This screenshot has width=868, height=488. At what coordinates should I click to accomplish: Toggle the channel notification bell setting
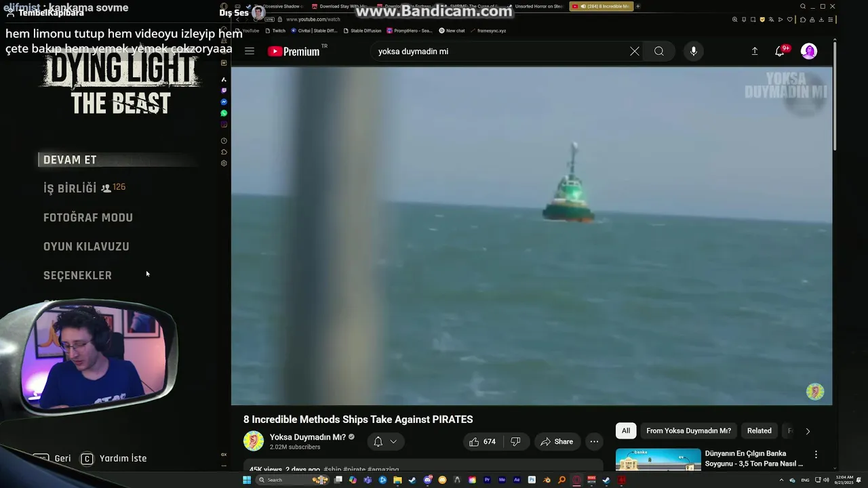pyautogui.click(x=386, y=441)
